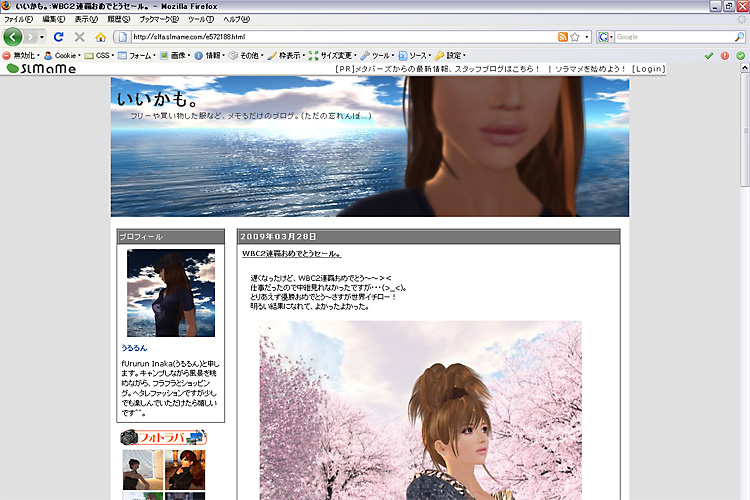Open the first sidebar photo thumbnail under フォトラバ
Image resolution: width=750 pixels, height=500 pixels.
[x=143, y=470]
